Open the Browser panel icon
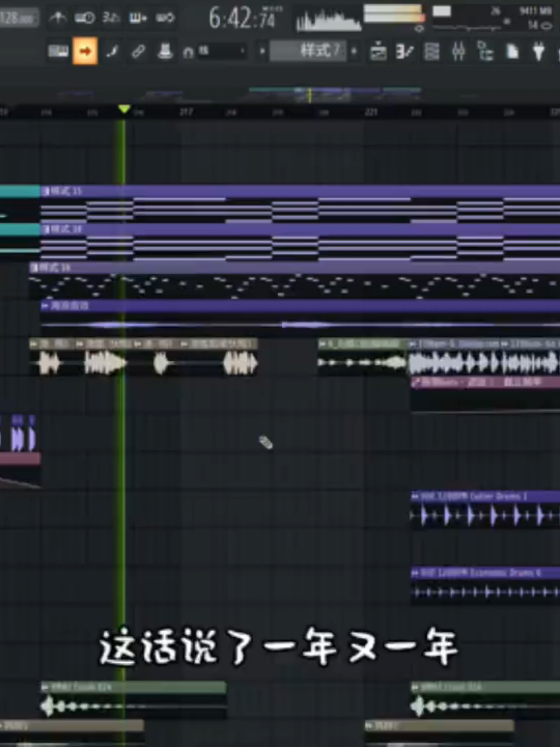Image resolution: width=560 pixels, height=747 pixels. [486, 52]
